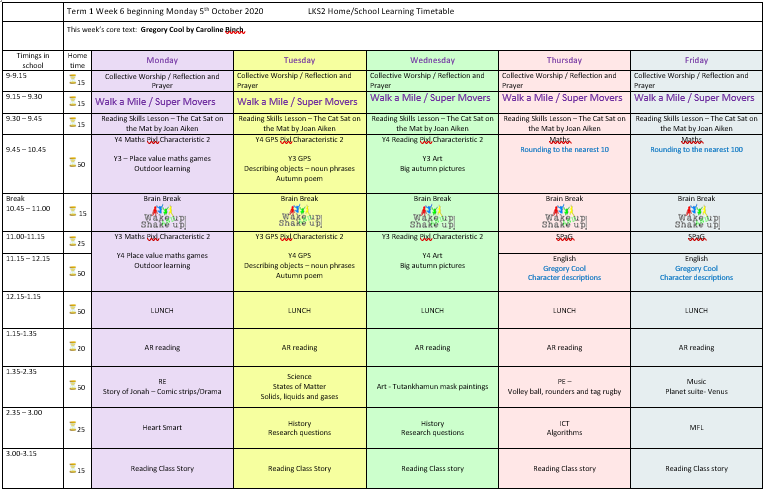Click the hourglass icon beside 12.15-1.15 lunch

71,311
